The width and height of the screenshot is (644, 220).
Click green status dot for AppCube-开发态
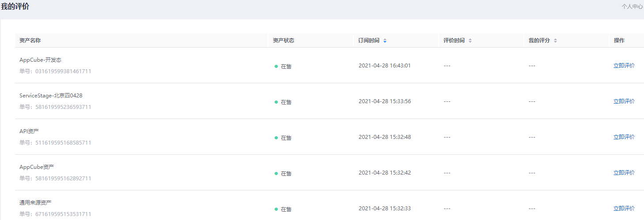tap(276, 67)
